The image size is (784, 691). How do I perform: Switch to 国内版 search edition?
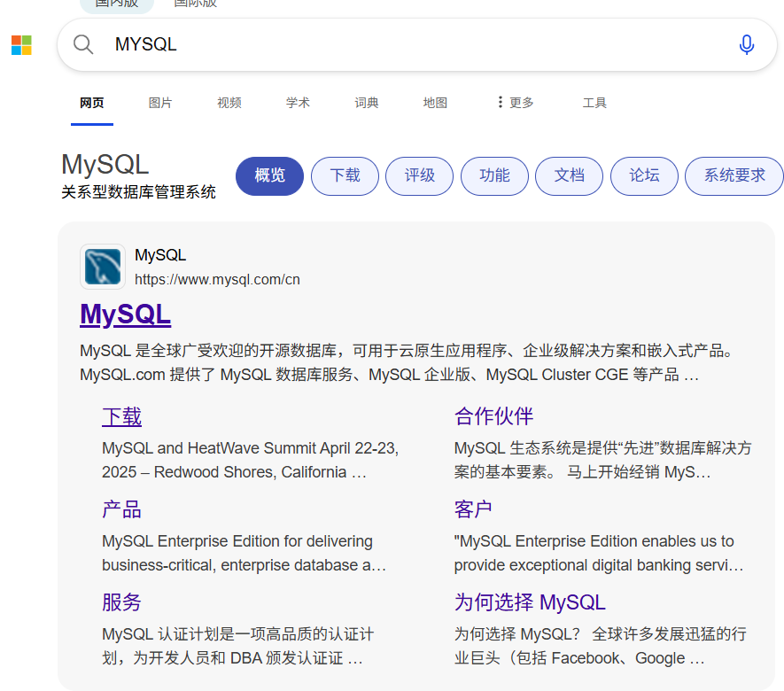[117, 4]
